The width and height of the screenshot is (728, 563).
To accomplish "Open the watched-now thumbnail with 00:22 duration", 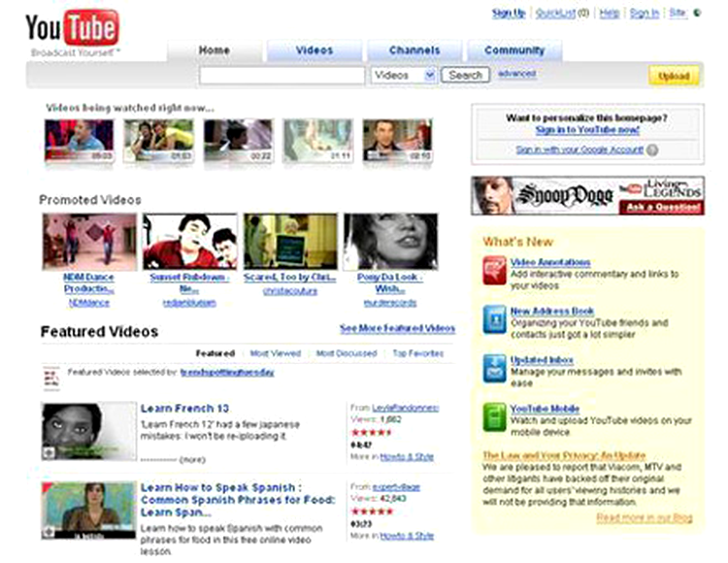I will click(238, 141).
